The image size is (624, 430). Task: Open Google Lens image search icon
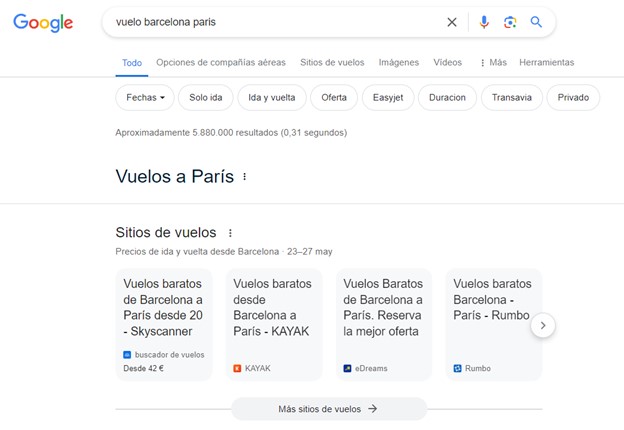click(510, 22)
